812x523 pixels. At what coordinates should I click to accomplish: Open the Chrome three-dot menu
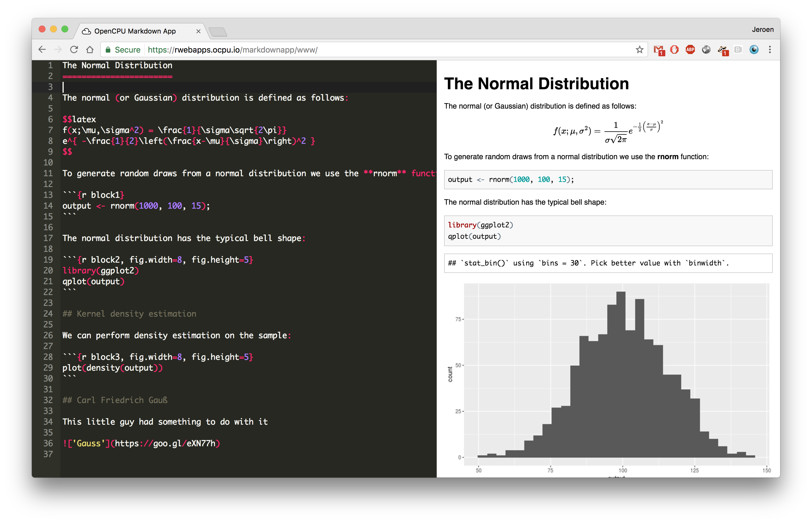click(x=770, y=49)
